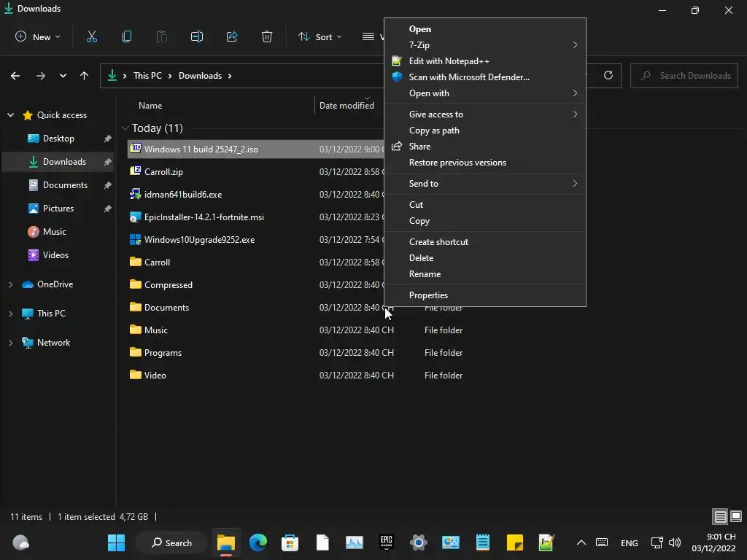Select the Programs folder

[x=163, y=353]
